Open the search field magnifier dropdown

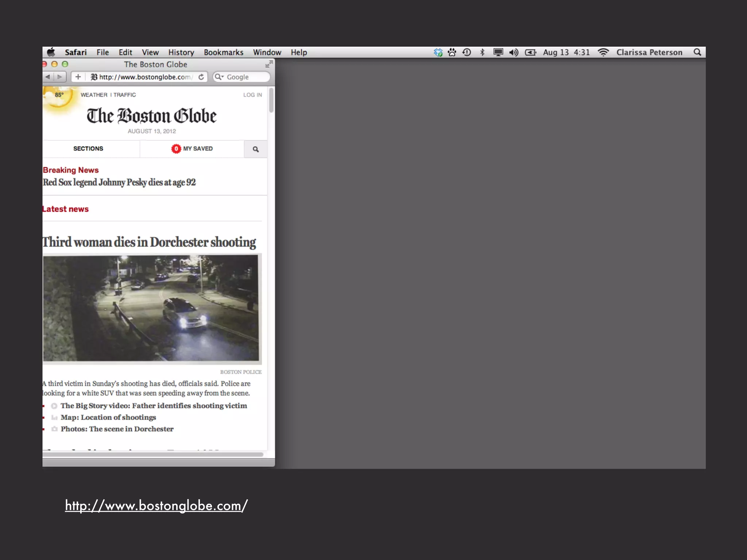(x=219, y=77)
